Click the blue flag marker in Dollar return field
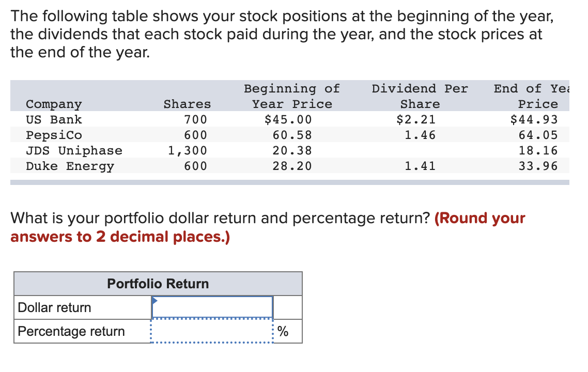This screenshot has width=588, height=372. pyautogui.click(x=154, y=300)
